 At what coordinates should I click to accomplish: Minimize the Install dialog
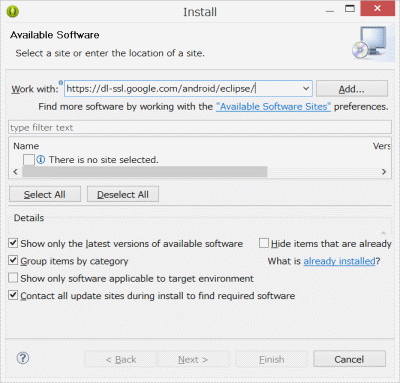(330, 11)
